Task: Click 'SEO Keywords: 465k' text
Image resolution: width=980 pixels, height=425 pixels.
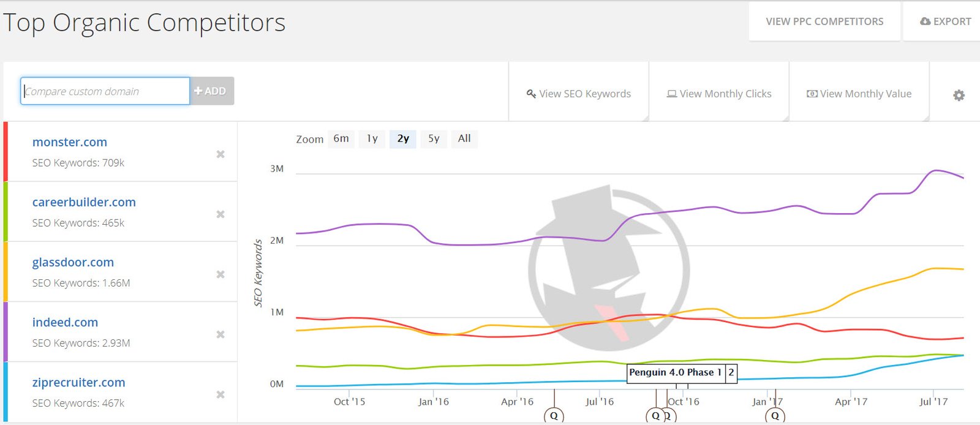Action: pos(78,223)
